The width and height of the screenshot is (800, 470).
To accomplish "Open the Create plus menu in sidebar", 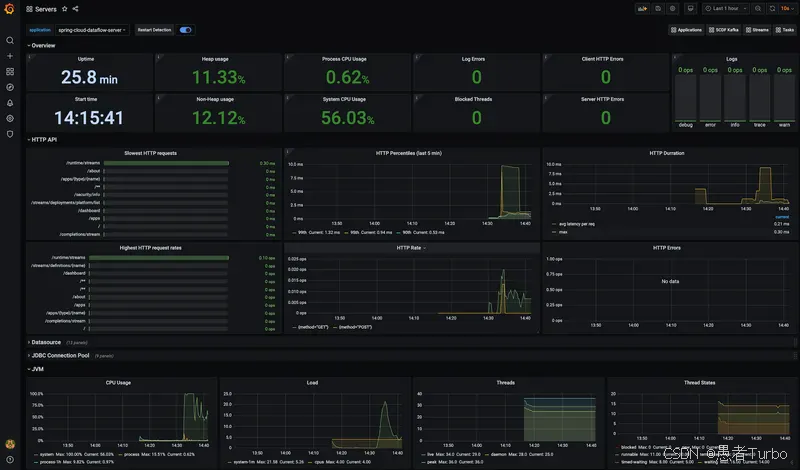I will point(10,56).
